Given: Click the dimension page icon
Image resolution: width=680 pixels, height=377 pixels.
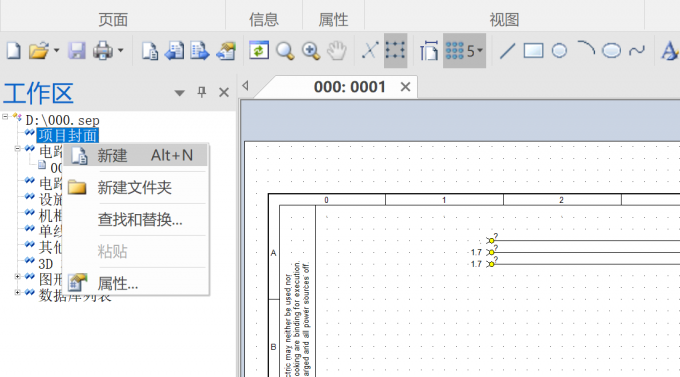Looking at the screenshot, I should coord(428,51).
